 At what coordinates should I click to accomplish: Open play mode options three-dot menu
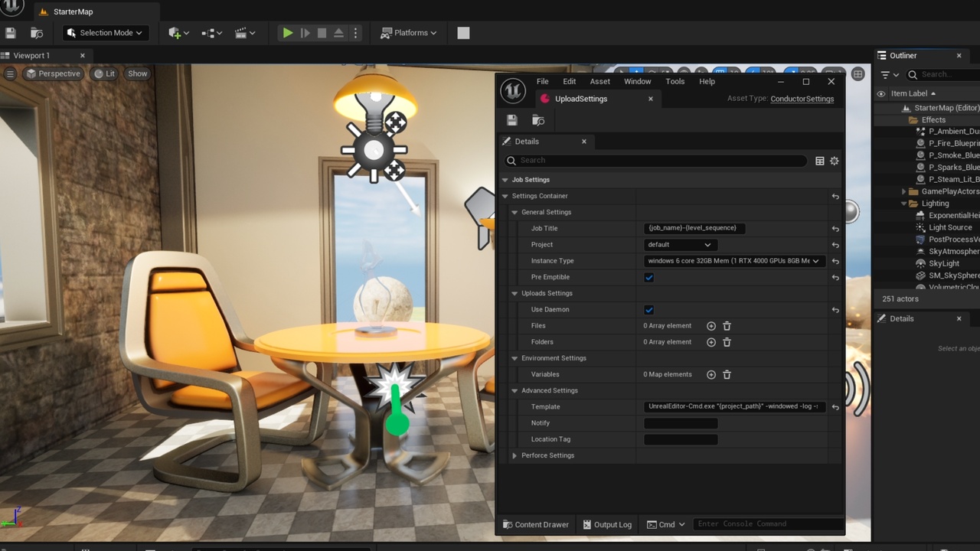coord(355,33)
